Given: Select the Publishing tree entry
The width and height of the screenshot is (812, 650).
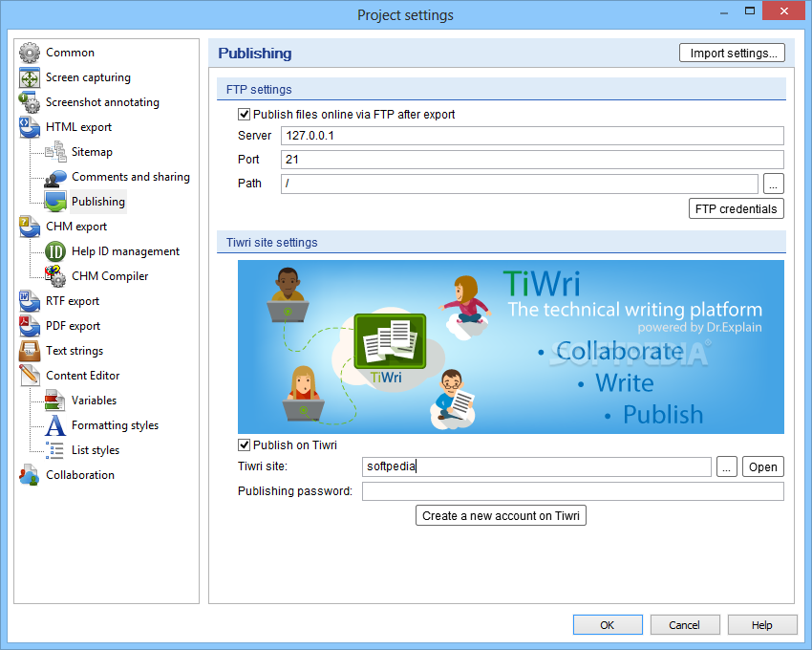Looking at the screenshot, I should pos(98,202).
